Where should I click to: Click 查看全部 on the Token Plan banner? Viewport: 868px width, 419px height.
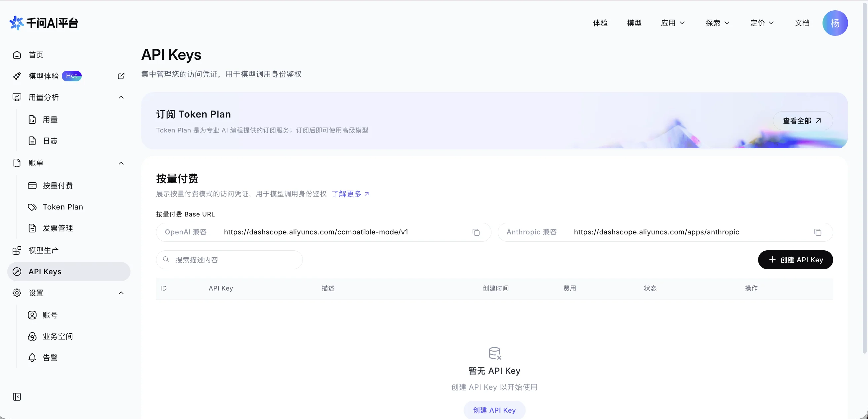803,121
